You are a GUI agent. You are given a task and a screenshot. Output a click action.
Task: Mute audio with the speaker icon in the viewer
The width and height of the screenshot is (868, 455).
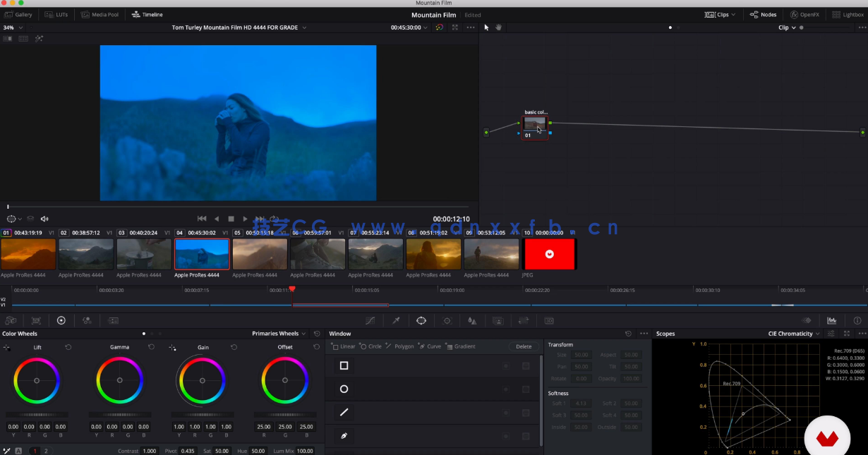tap(44, 219)
